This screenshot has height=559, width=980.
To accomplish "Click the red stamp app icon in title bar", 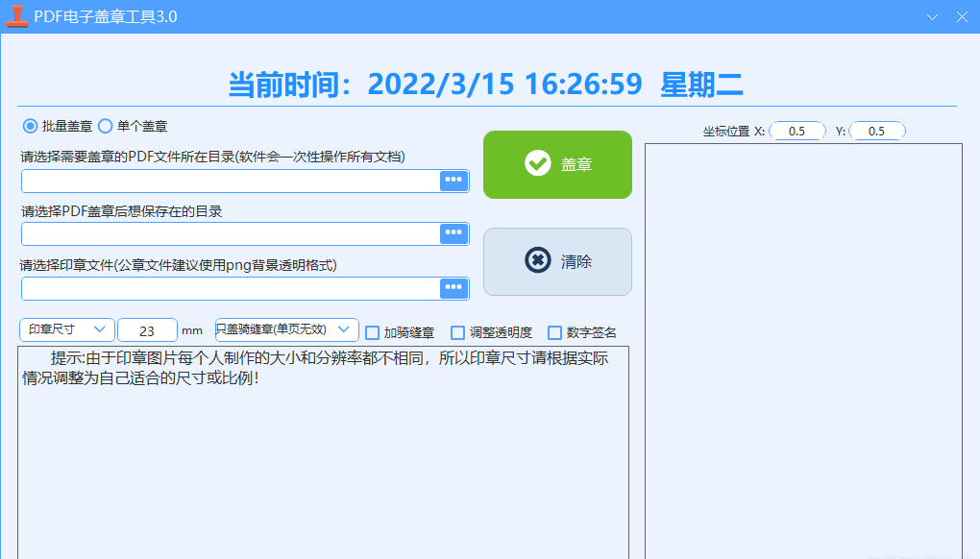I will pyautogui.click(x=17, y=16).
